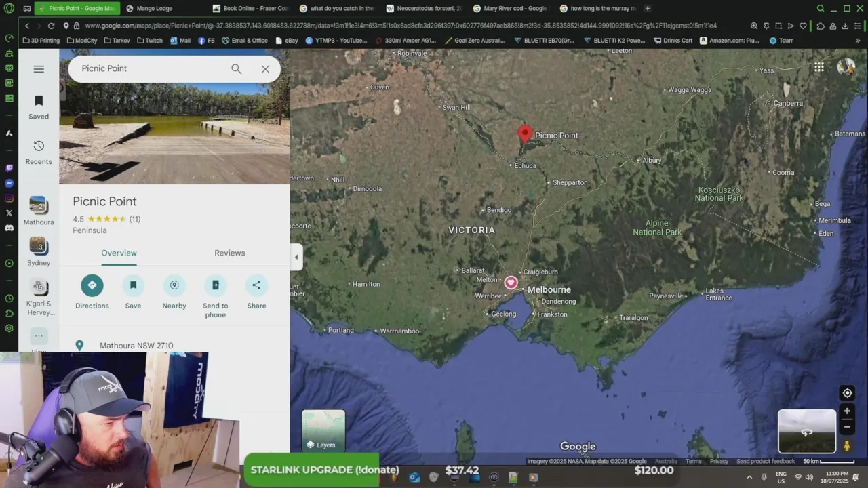Open the map Layers switcher

tap(323, 431)
